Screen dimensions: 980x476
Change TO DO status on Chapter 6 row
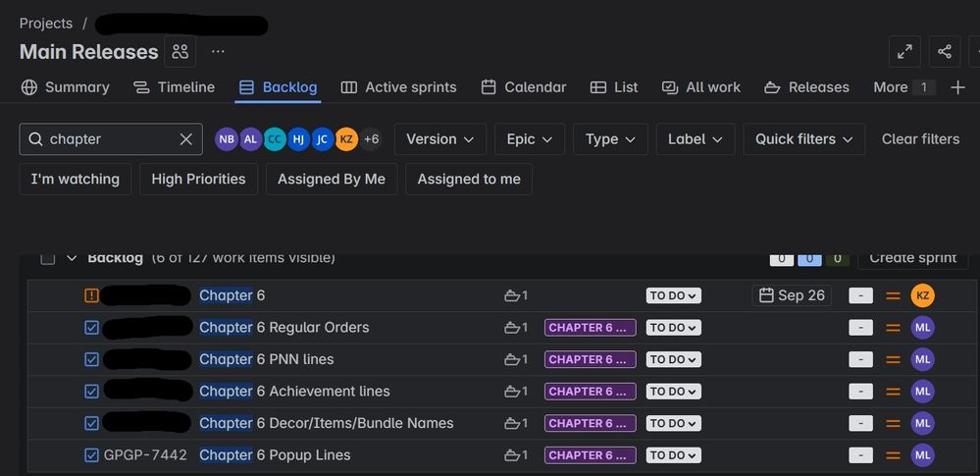(673, 295)
